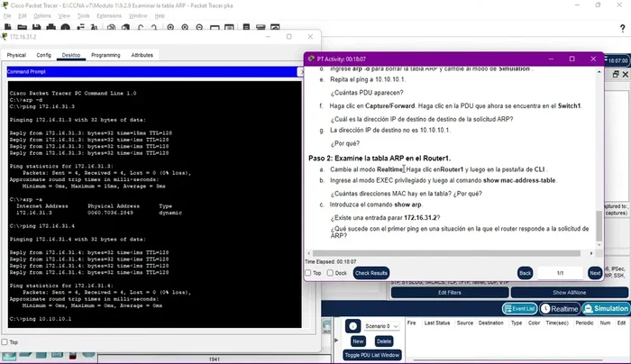Click the Time(sec) column header
This screenshot has height=364, width=631.
[557, 323]
